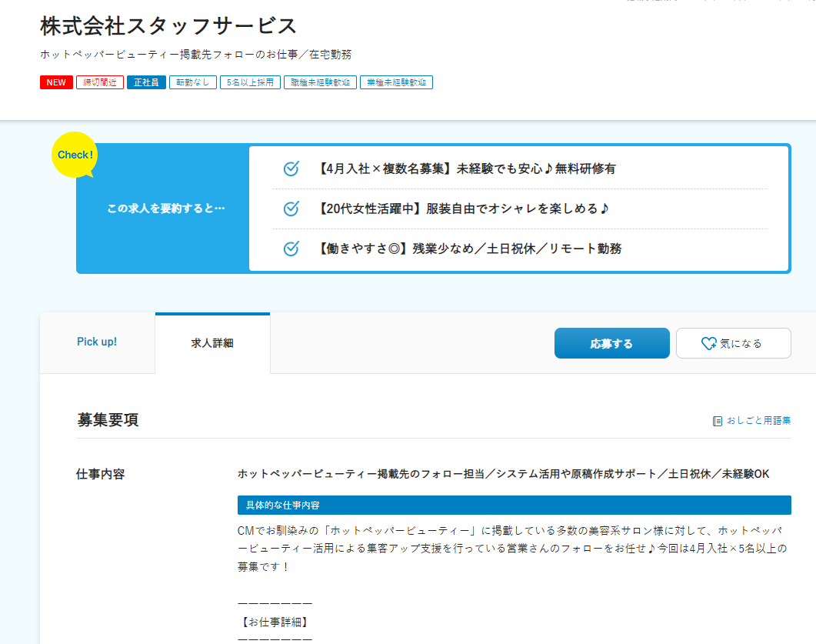Viewport: 816px width, 644px height.
Task: Click the 締切間近 tag
Action: coord(100,82)
